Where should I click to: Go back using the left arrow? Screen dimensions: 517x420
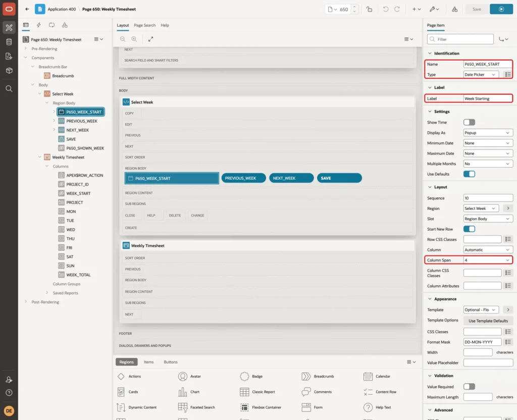pos(27,9)
